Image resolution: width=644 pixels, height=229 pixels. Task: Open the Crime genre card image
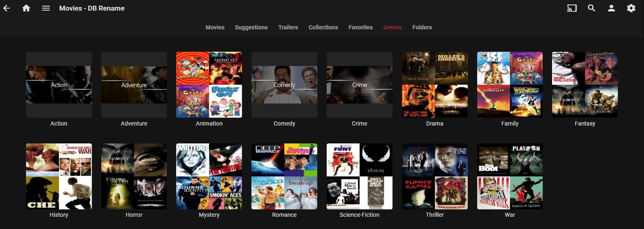(360, 85)
